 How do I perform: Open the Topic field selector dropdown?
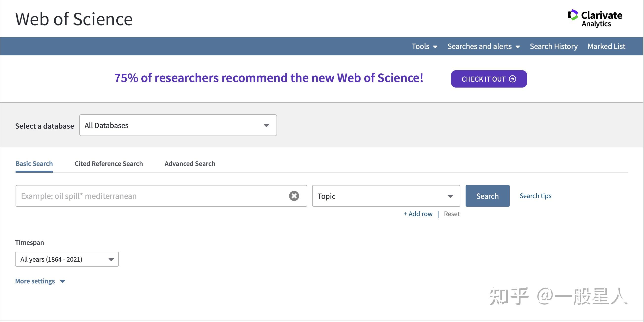386,196
